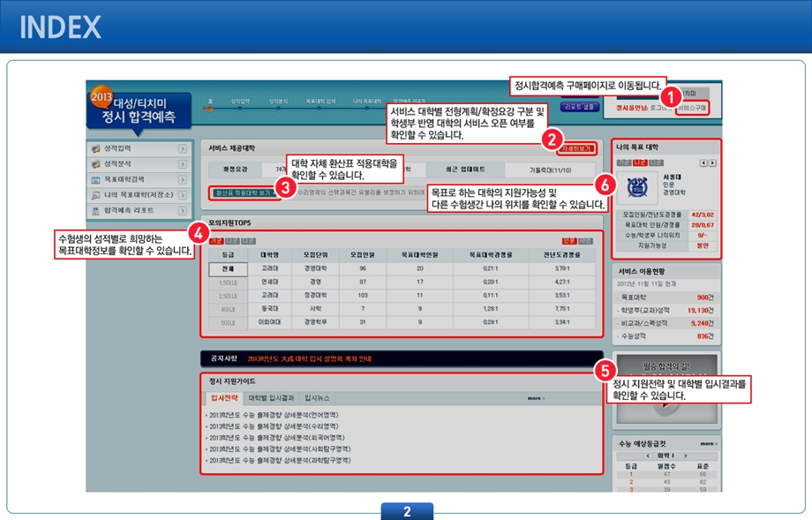Image resolution: width=812 pixels, height=520 pixels.
Task: Play the 필승 합격의 길 video banner
Action: (x=666, y=389)
